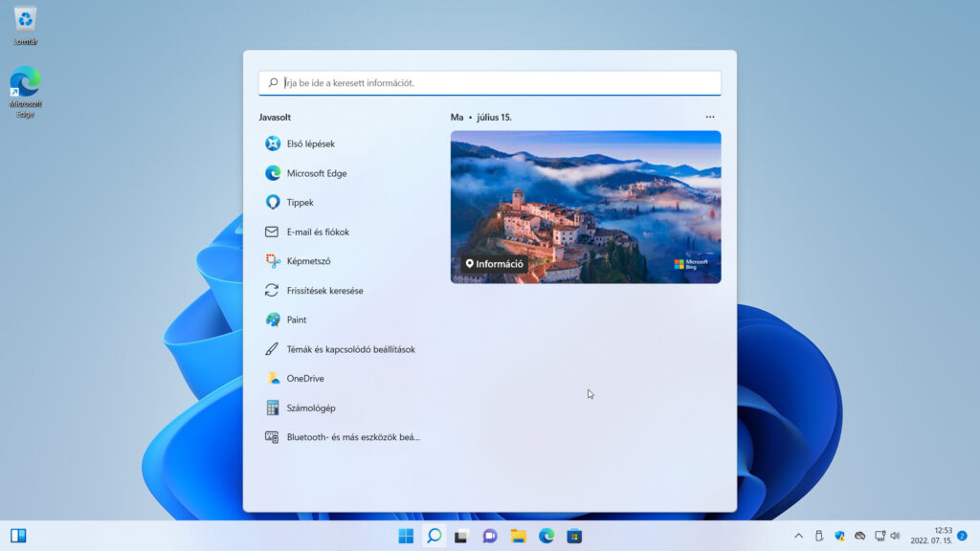Open the Chat taskbar icon
Viewport: 980px width, 551px height.
489,536
